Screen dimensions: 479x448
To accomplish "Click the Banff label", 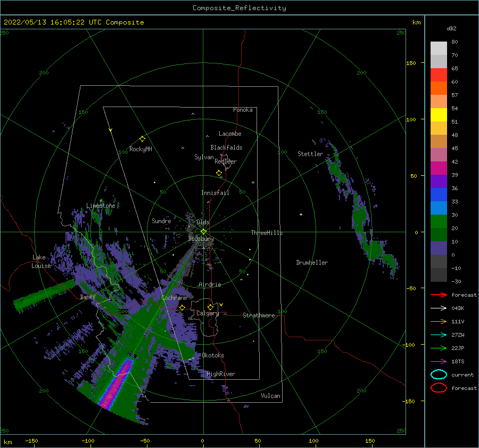I will (x=88, y=297).
